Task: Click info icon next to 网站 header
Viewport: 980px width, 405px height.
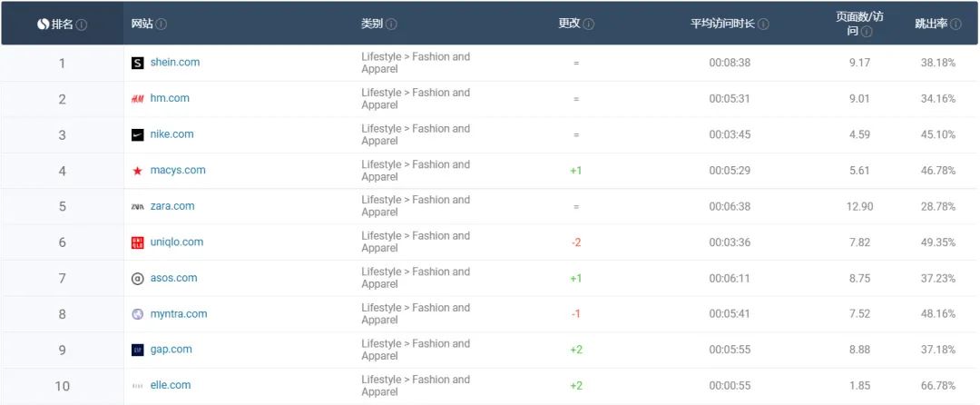Action: tap(162, 24)
